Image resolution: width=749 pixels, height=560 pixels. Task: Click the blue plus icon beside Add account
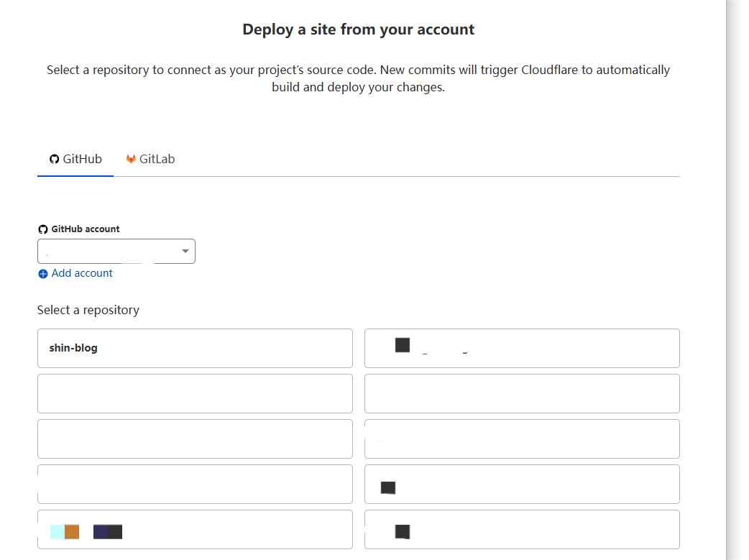pos(43,274)
